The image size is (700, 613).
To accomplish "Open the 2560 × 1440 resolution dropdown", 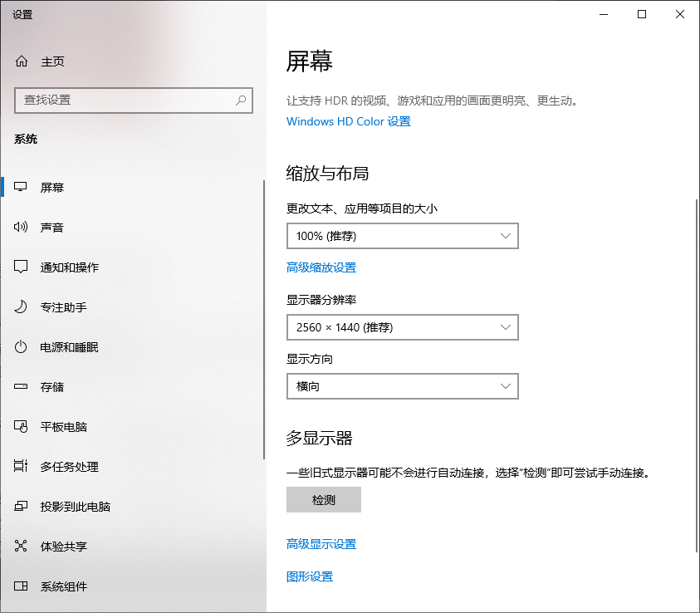I will 402,327.
